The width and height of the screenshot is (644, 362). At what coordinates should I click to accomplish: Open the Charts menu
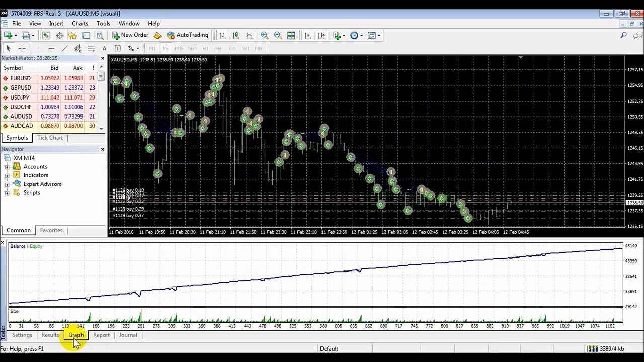(x=80, y=24)
